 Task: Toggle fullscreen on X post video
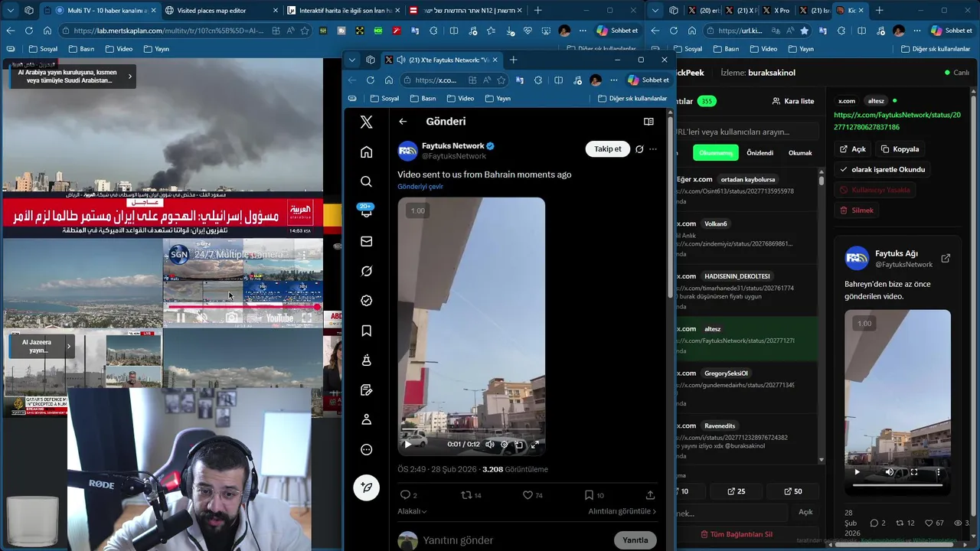pos(534,445)
